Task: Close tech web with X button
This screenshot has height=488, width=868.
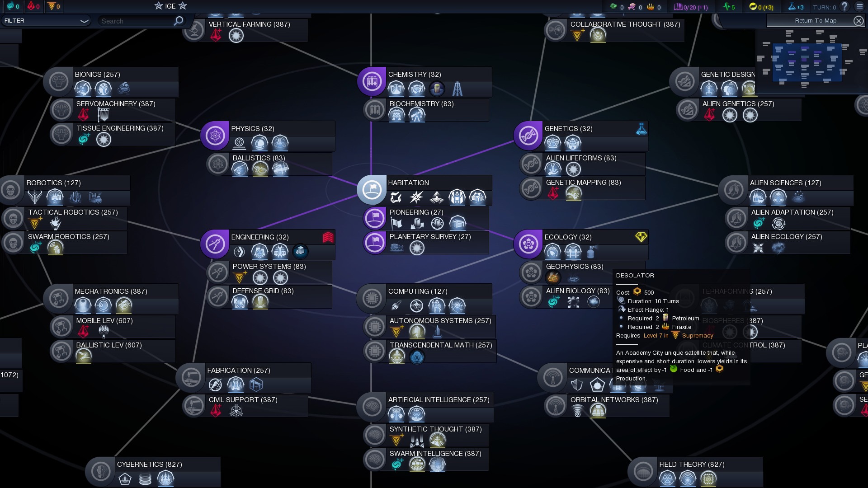Action: coord(858,21)
